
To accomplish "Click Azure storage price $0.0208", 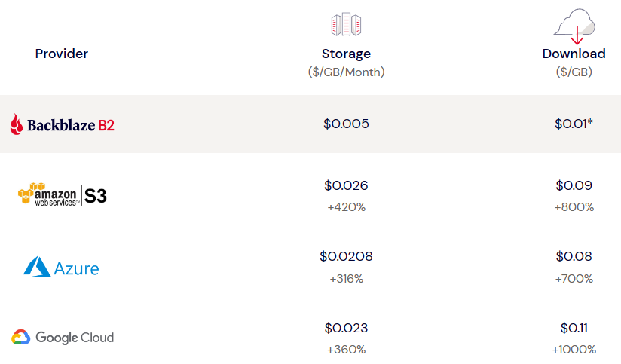I will click(346, 256).
